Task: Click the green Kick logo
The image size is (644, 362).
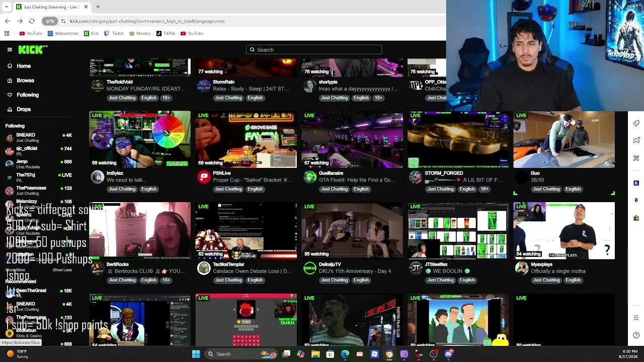Action: pos(32,49)
